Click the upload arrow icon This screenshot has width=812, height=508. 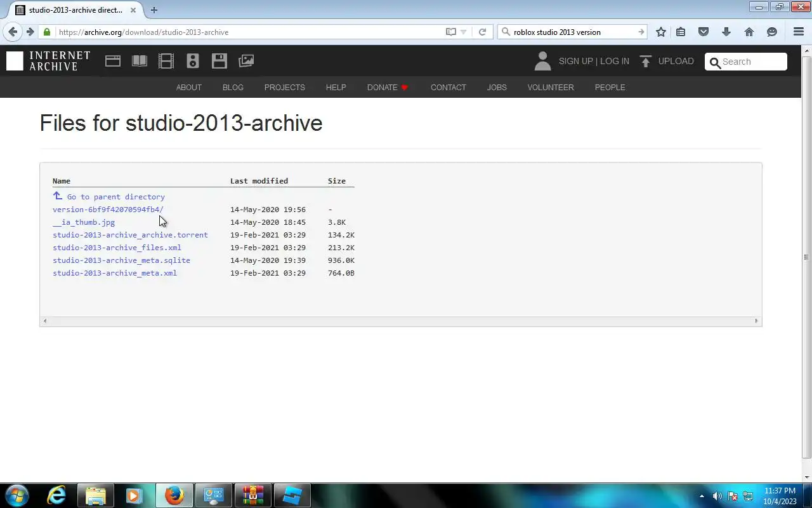646,61
